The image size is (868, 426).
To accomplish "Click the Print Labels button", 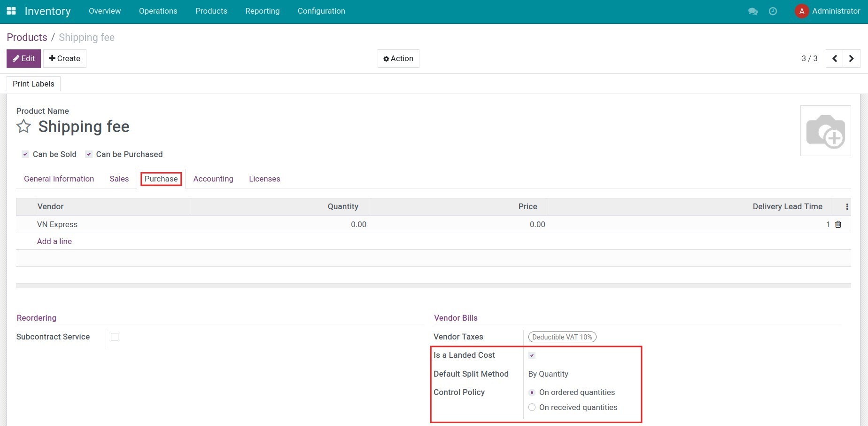I will point(33,84).
